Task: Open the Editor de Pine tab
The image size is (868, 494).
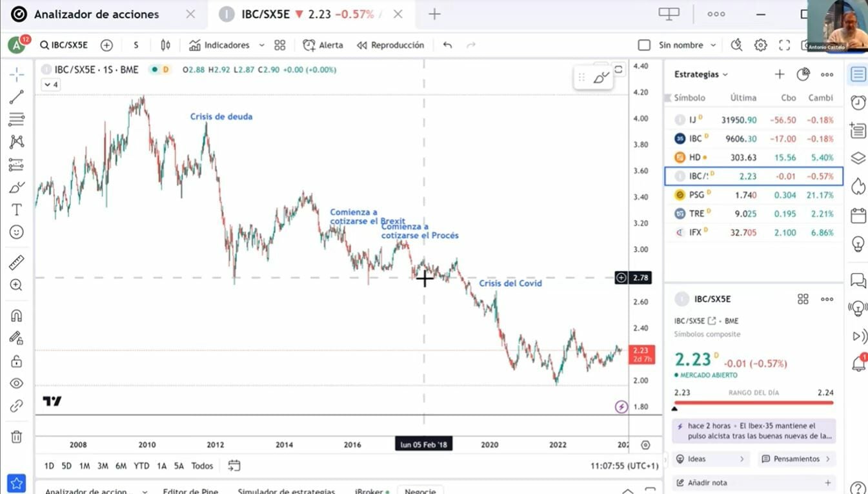Action: pyautogui.click(x=190, y=490)
